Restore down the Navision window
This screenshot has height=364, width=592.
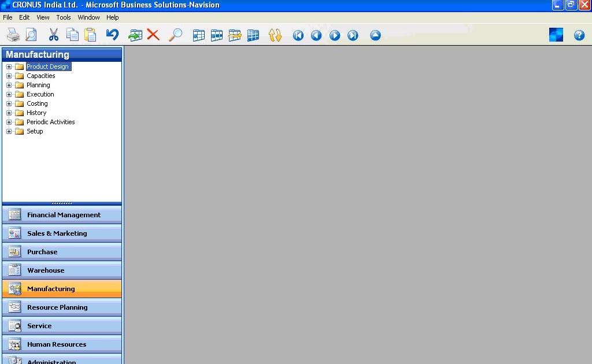pos(571,5)
